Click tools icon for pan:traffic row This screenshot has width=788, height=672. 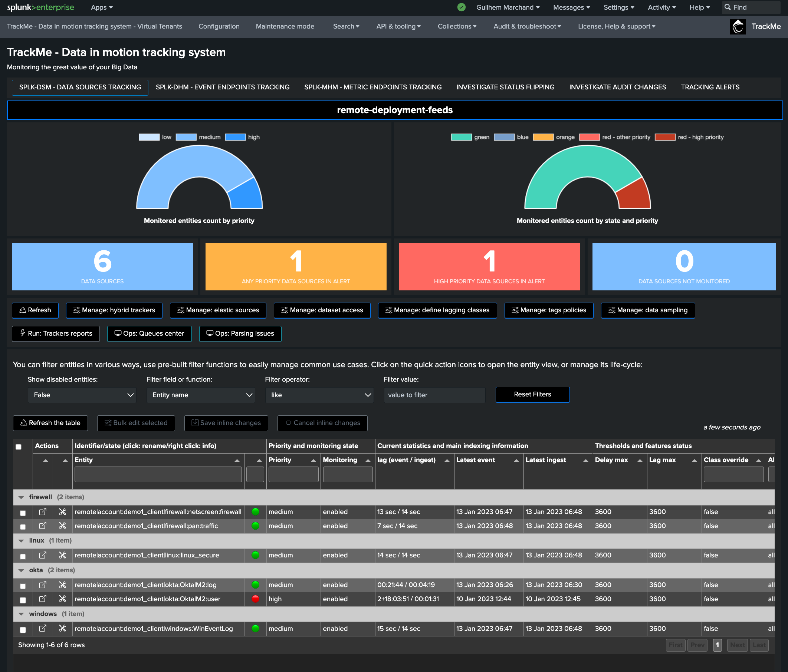(x=62, y=526)
